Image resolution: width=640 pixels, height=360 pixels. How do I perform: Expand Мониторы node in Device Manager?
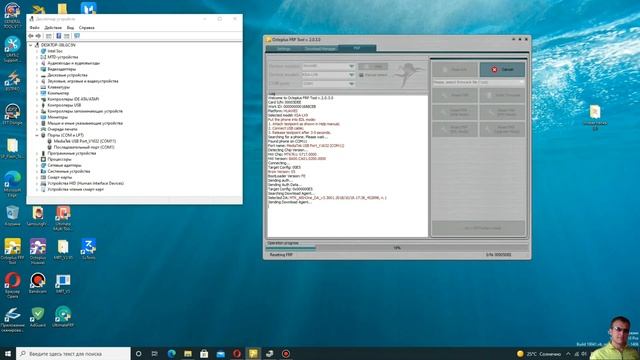point(37,117)
